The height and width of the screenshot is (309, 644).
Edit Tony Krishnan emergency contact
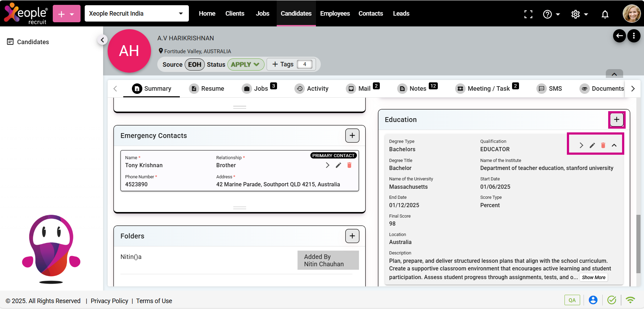(x=338, y=165)
